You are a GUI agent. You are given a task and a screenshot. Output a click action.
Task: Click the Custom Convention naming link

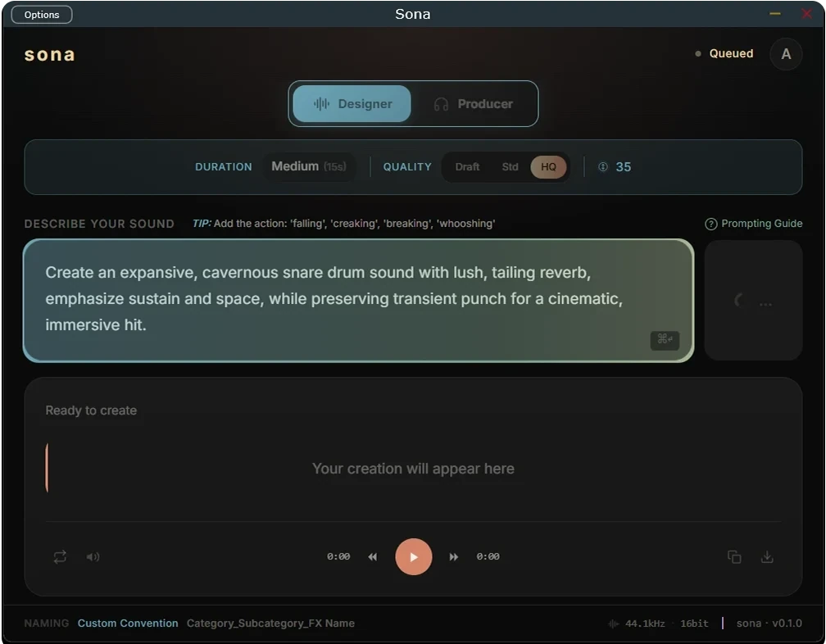128,624
